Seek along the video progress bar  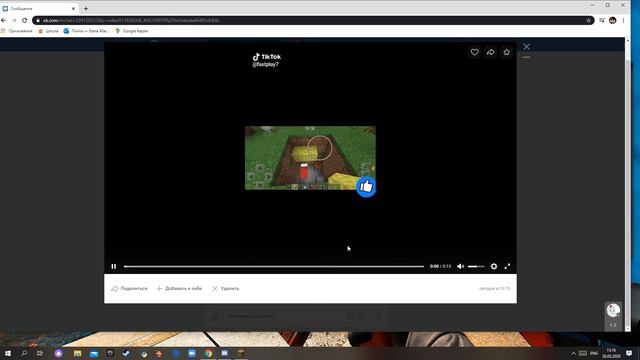click(274, 266)
